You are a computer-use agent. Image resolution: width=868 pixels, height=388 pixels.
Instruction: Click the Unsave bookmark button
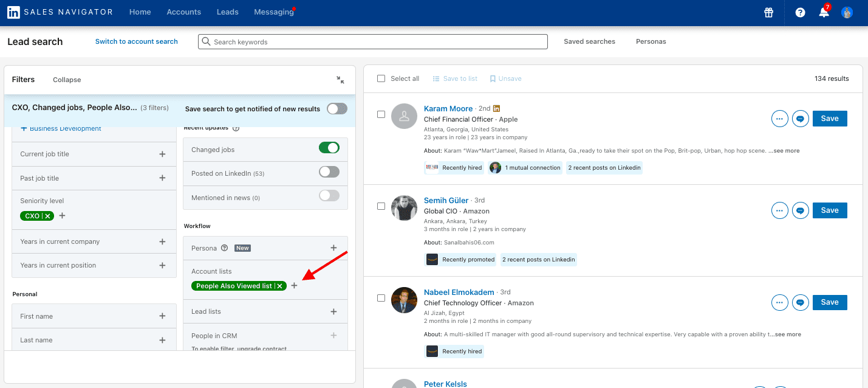pyautogui.click(x=505, y=78)
